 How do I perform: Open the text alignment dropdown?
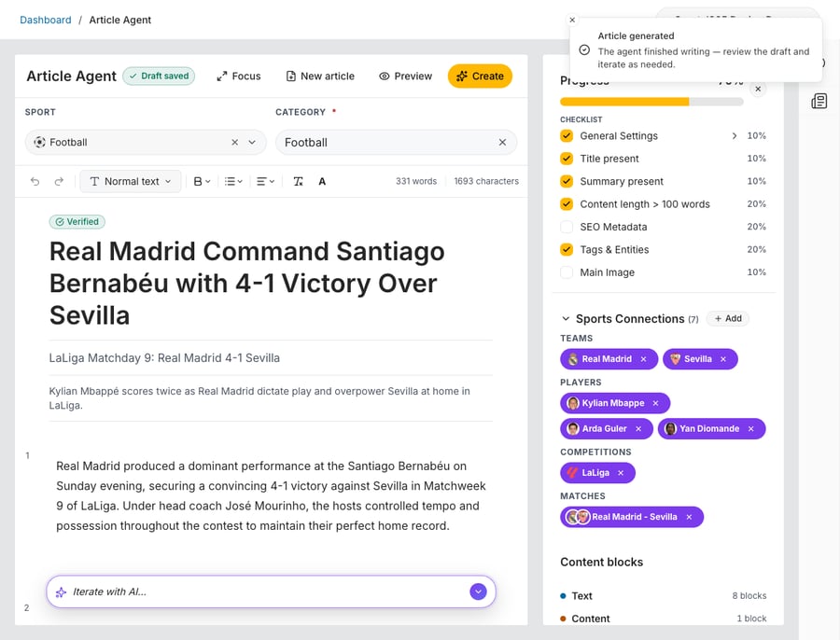[266, 182]
